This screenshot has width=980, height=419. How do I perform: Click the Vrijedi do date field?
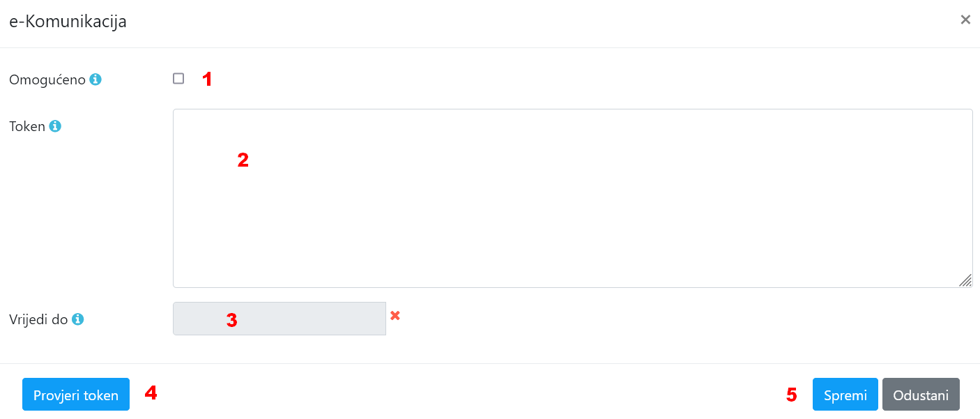point(279,319)
